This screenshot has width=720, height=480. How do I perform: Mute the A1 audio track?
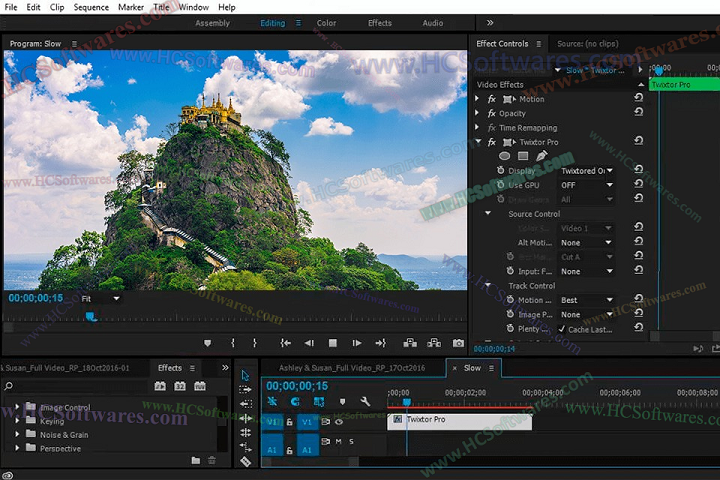[339, 441]
